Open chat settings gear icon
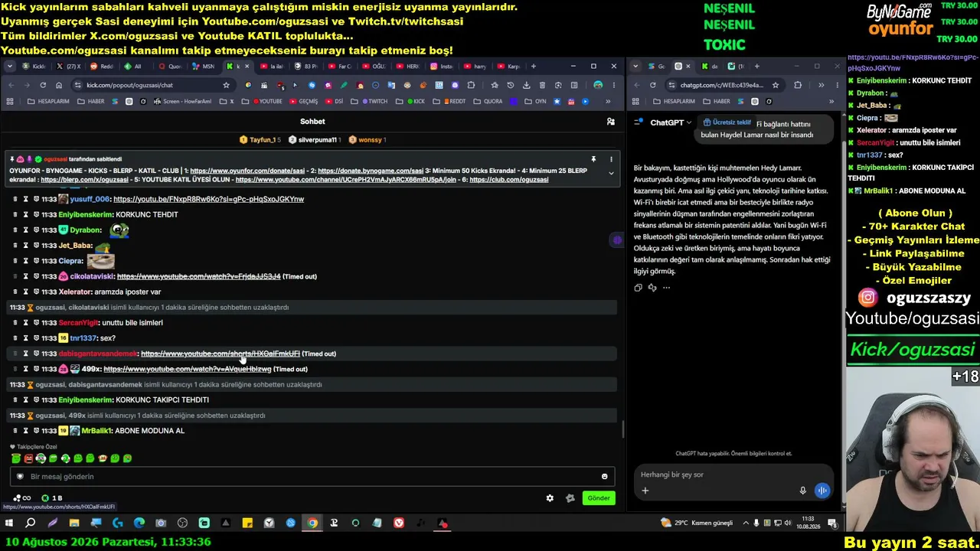This screenshot has width=980, height=551. coord(550,498)
